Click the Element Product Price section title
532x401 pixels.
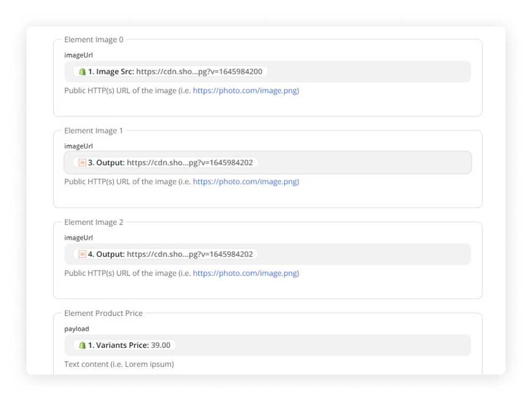click(104, 313)
